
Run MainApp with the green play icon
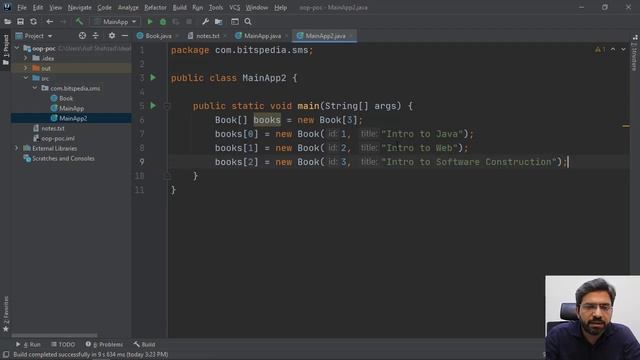point(150,22)
